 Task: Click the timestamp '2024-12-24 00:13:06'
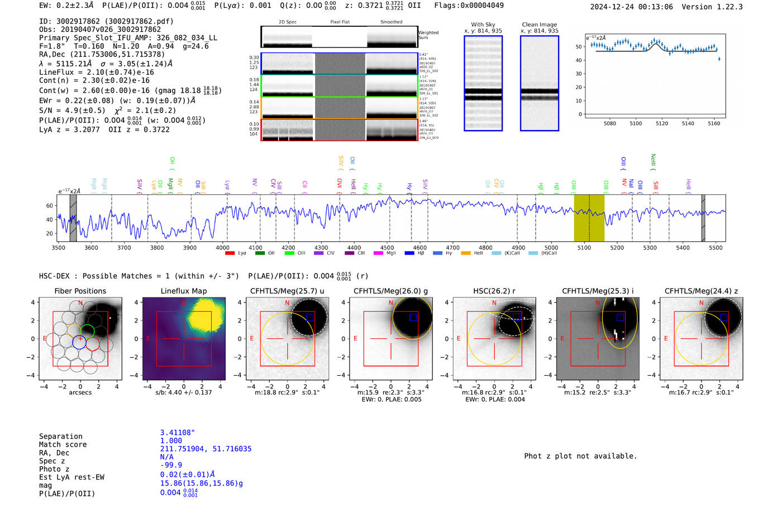632,7
